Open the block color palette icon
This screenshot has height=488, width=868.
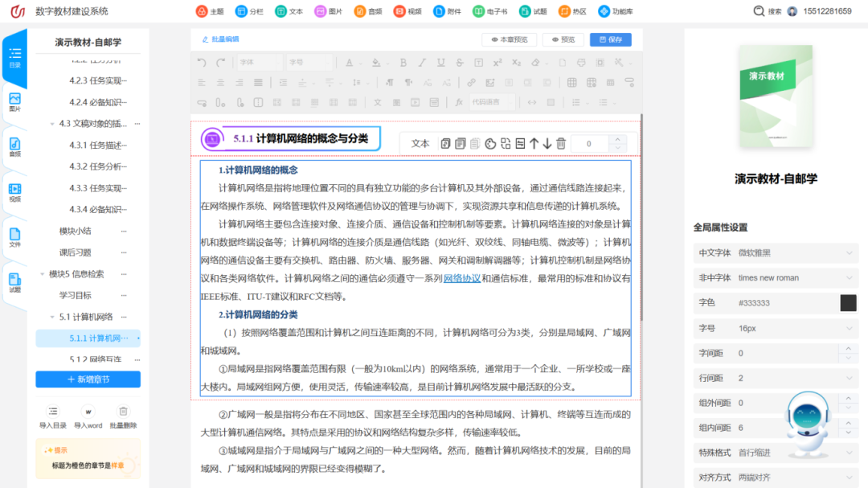click(x=490, y=143)
